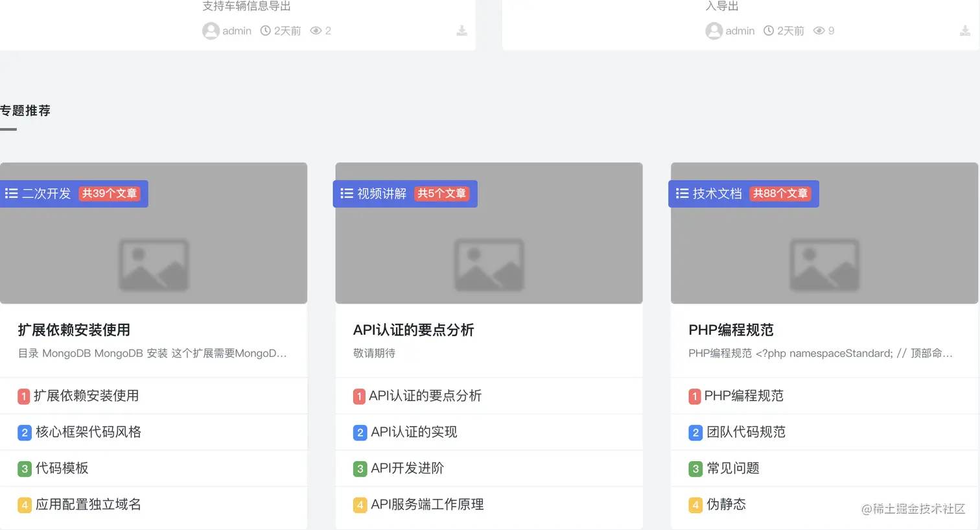
Task: Click the admin avatar on the left article card
Action: pos(210,30)
